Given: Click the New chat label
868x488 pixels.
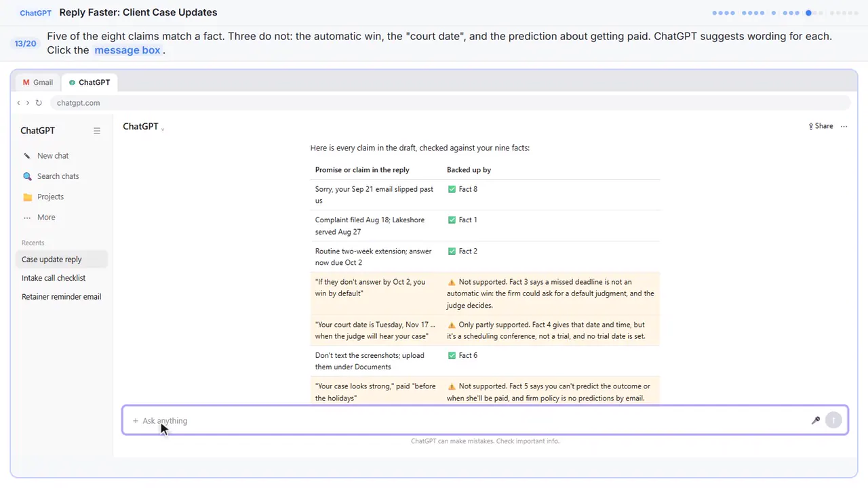Looking at the screenshot, I should pos(53,156).
